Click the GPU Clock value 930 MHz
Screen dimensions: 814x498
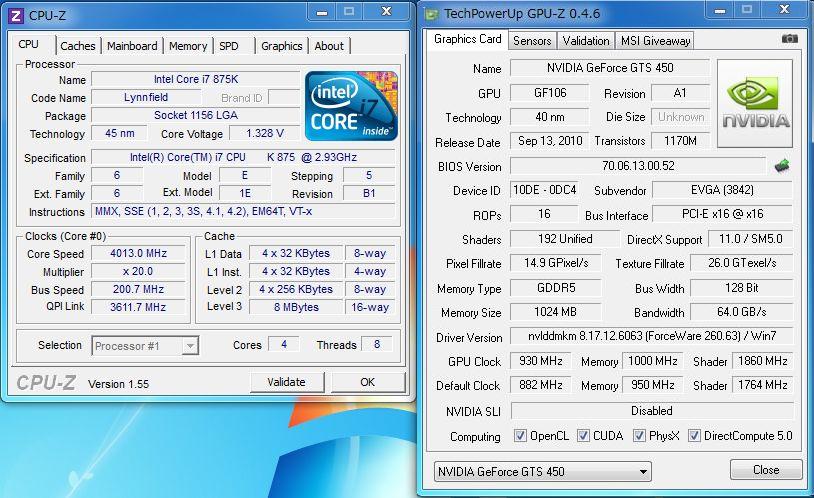point(540,361)
